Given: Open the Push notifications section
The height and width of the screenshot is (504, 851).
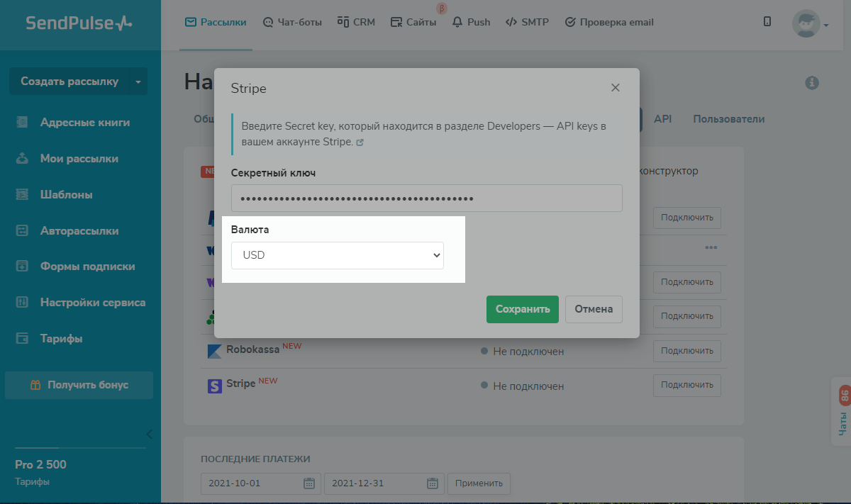Looking at the screenshot, I should [x=472, y=22].
